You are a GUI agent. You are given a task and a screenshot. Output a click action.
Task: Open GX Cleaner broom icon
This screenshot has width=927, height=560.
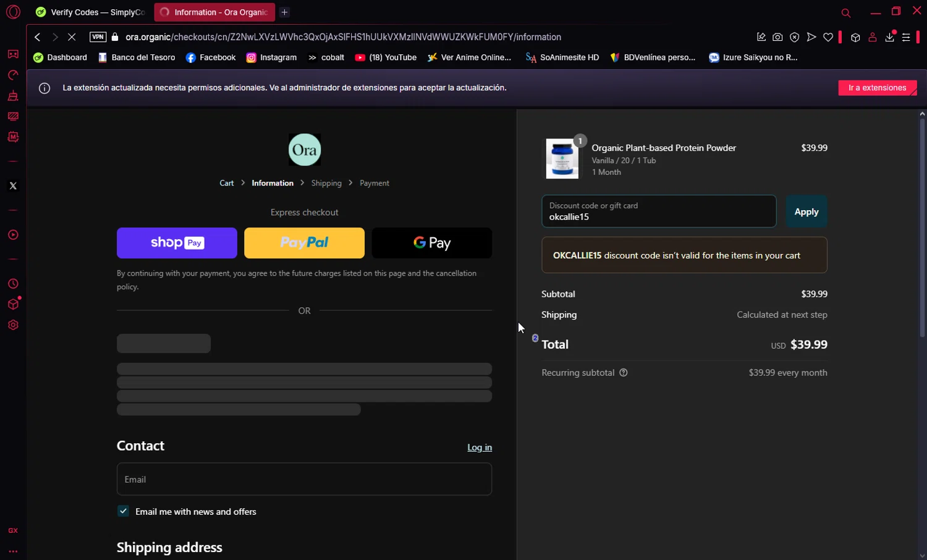(13, 96)
